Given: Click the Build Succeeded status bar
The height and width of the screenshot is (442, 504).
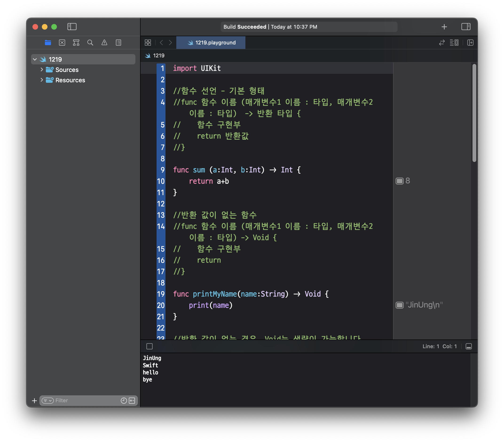Looking at the screenshot, I should click(x=309, y=27).
